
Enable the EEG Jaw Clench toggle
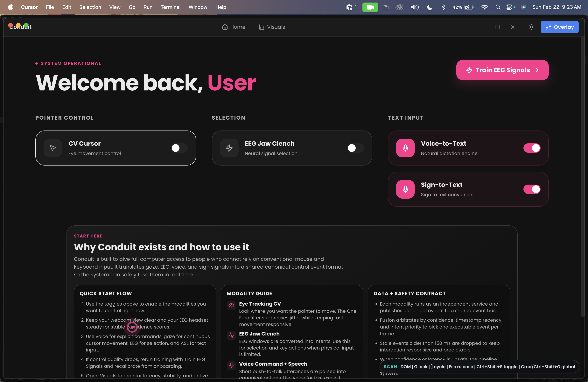[355, 148]
